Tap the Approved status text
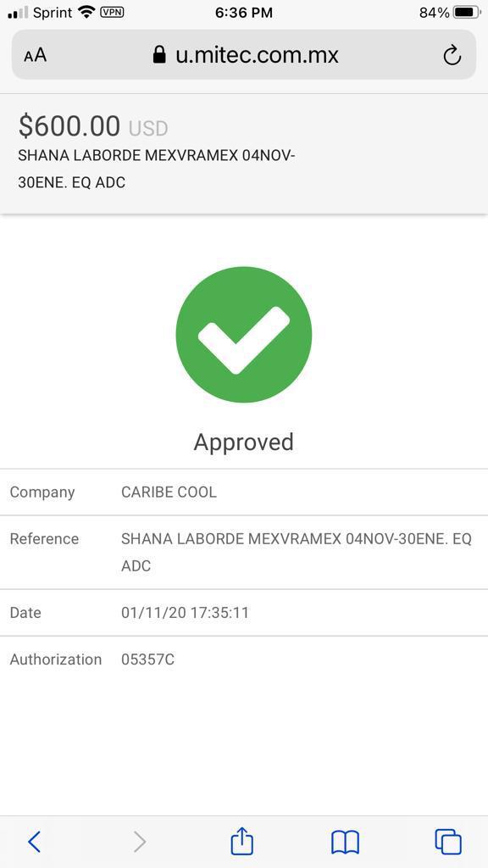Image resolution: width=488 pixels, height=868 pixels. click(244, 442)
